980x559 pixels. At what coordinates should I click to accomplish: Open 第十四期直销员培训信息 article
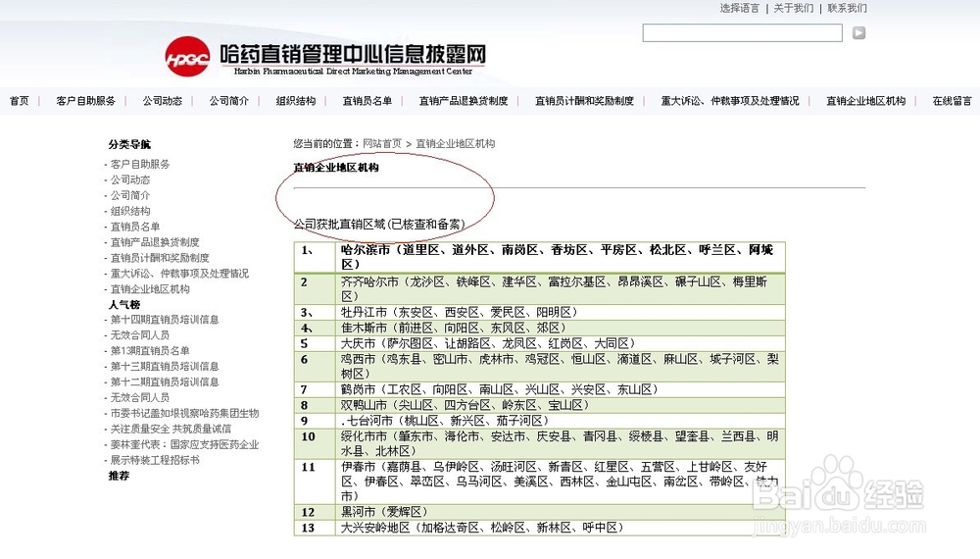point(165,320)
